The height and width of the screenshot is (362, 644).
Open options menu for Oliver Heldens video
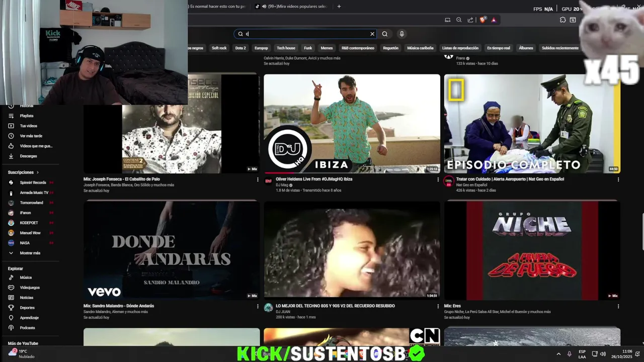438,179
